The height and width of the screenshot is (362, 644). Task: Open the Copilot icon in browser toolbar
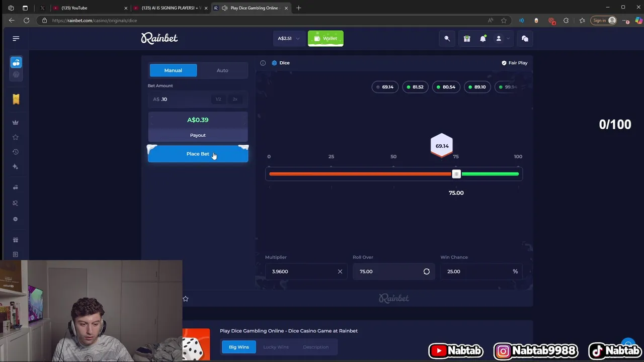[638, 21]
